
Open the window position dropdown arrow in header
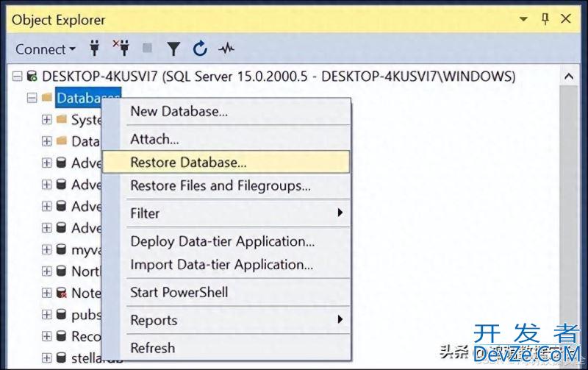click(523, 20)
